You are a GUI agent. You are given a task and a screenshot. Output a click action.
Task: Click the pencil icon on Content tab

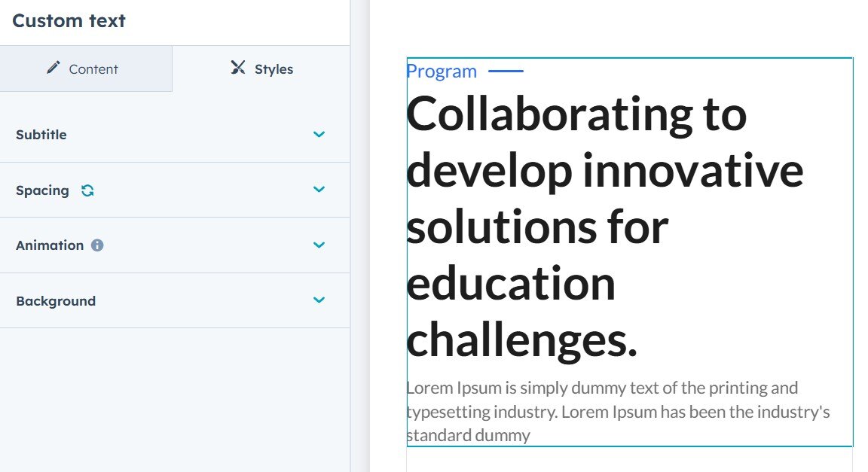(x=53, y=69)
